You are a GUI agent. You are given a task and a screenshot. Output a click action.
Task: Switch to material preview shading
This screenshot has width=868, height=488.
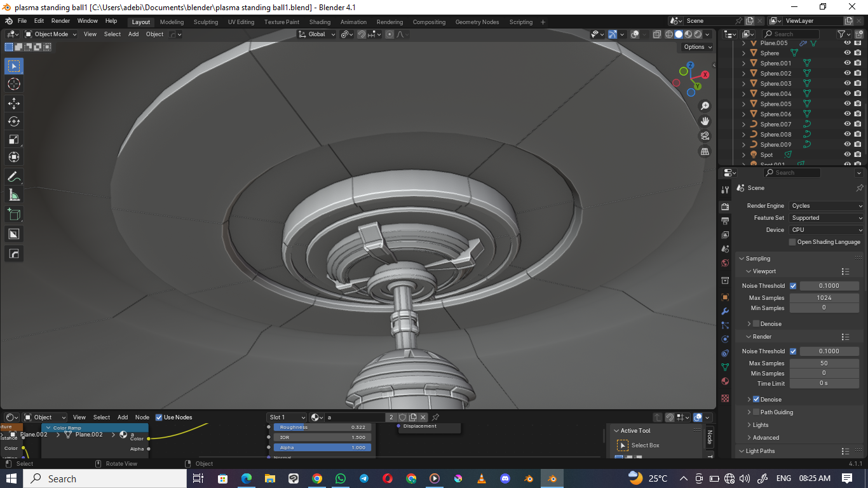point(688,34)
